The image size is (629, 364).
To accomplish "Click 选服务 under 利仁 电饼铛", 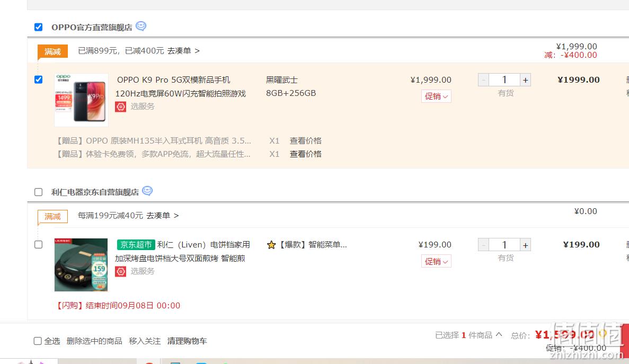I will (143, 271).
